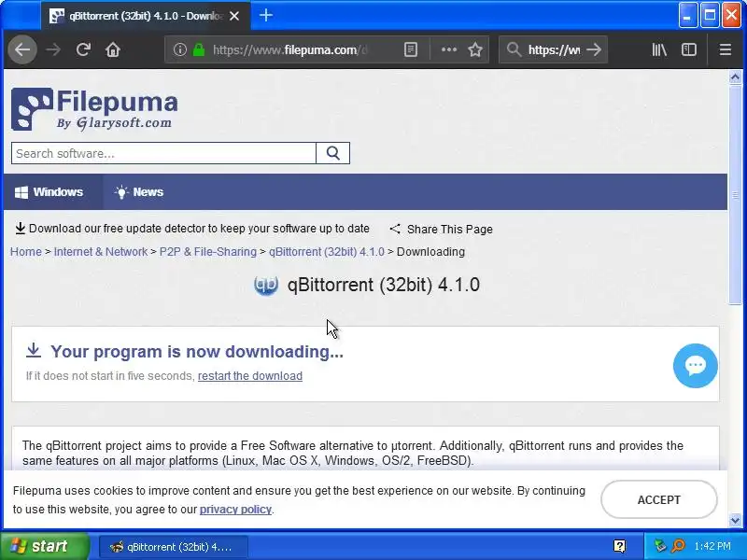Click scrollbar up arrow
This screenshot has height=560, width=747.
pos(735,77)
